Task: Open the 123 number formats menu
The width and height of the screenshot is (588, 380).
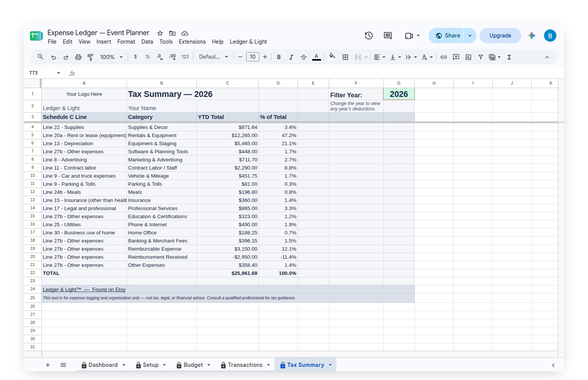Action: click(185, 57)
